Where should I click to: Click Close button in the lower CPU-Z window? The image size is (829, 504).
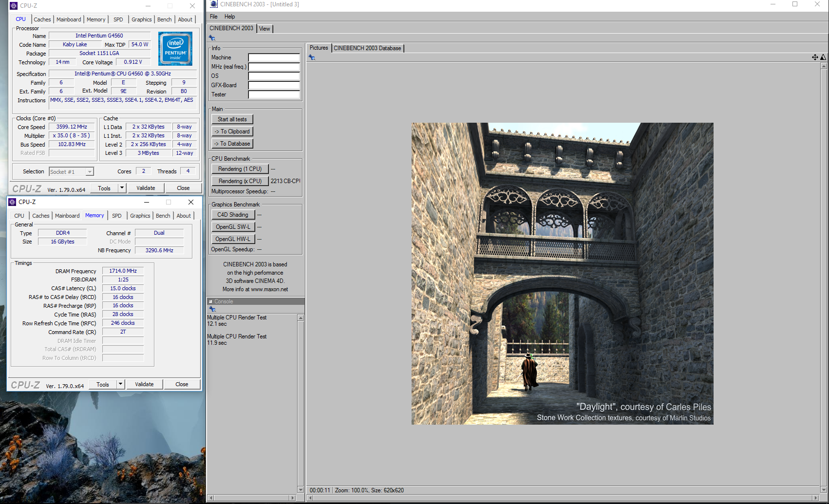coord(182,384)
